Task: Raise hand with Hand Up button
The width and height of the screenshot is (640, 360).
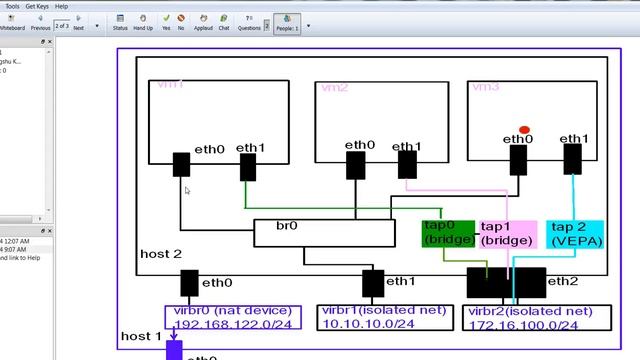Action: click(x=143, y=22)
